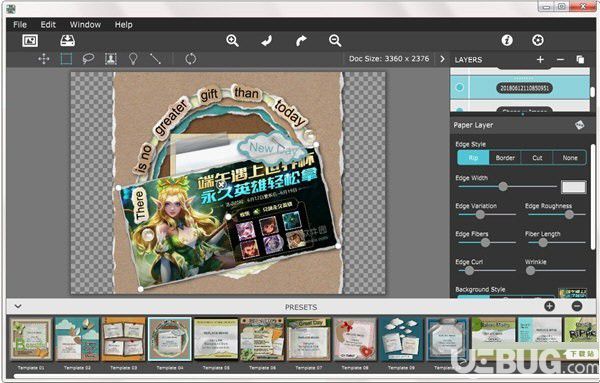This screenshot has width=600, height=383.
Task: Click the 'gift' word tag on canvas
Action: coord(209,94)
